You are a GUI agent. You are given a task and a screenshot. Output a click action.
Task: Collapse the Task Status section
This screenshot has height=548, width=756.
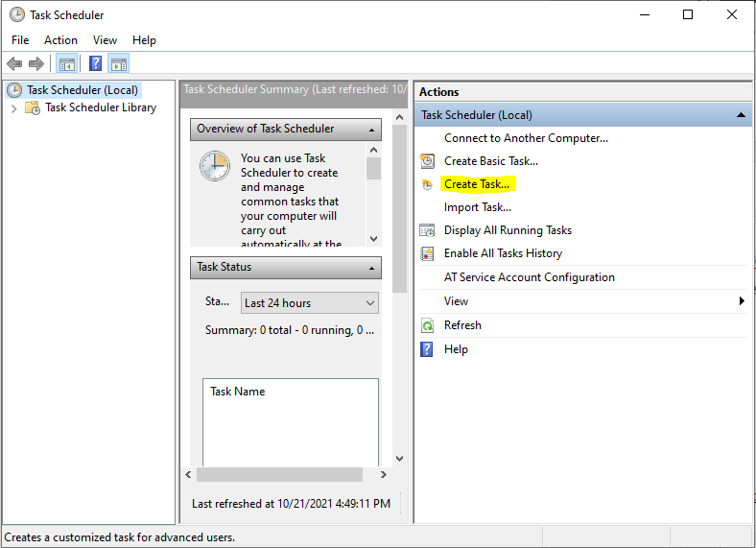tap(371, 268)
